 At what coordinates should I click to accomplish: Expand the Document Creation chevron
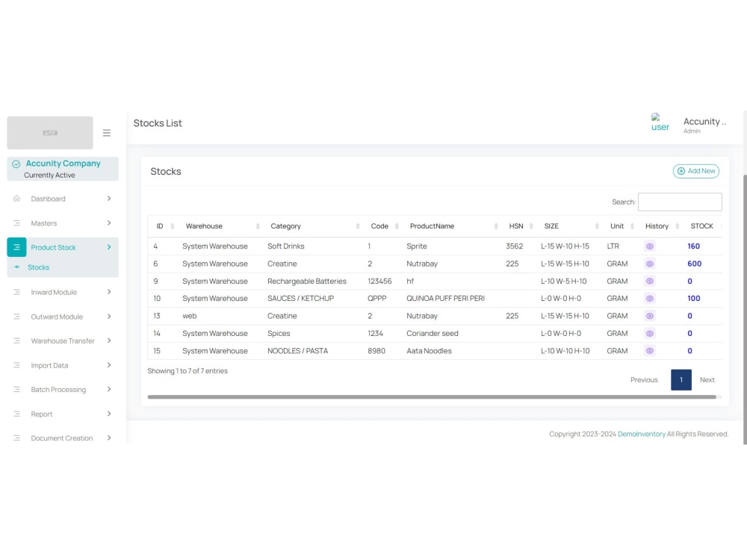108,438
